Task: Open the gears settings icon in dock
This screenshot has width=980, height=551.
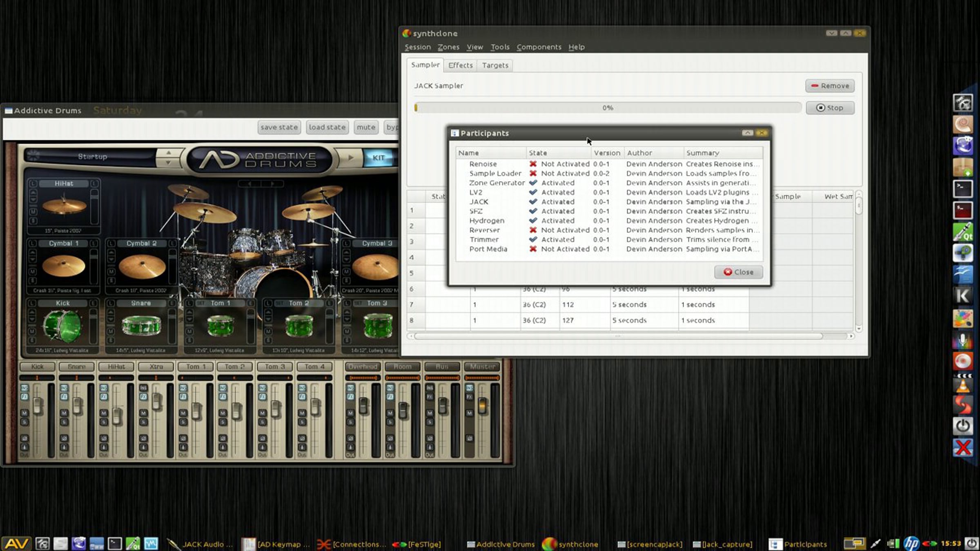Action: click(x=963, y=103)
